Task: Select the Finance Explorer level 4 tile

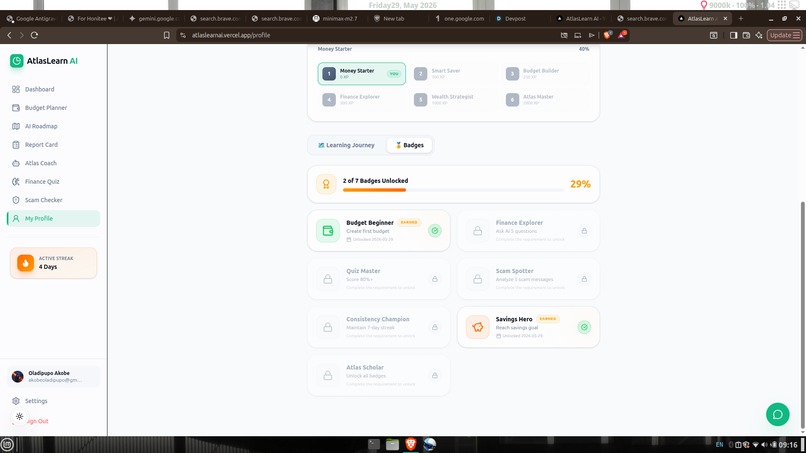Action: click(x=361, y=99)
